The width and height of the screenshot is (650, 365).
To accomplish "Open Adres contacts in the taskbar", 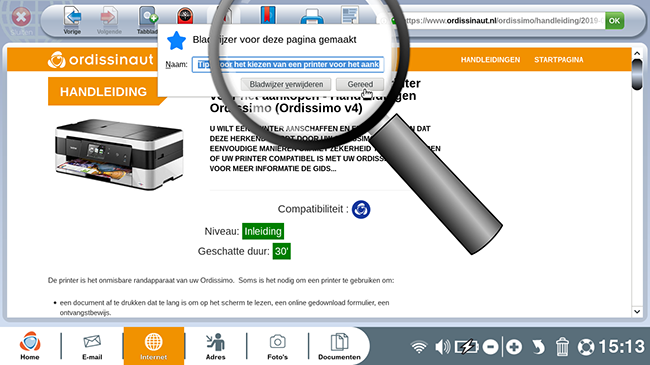I will point(216,346).
